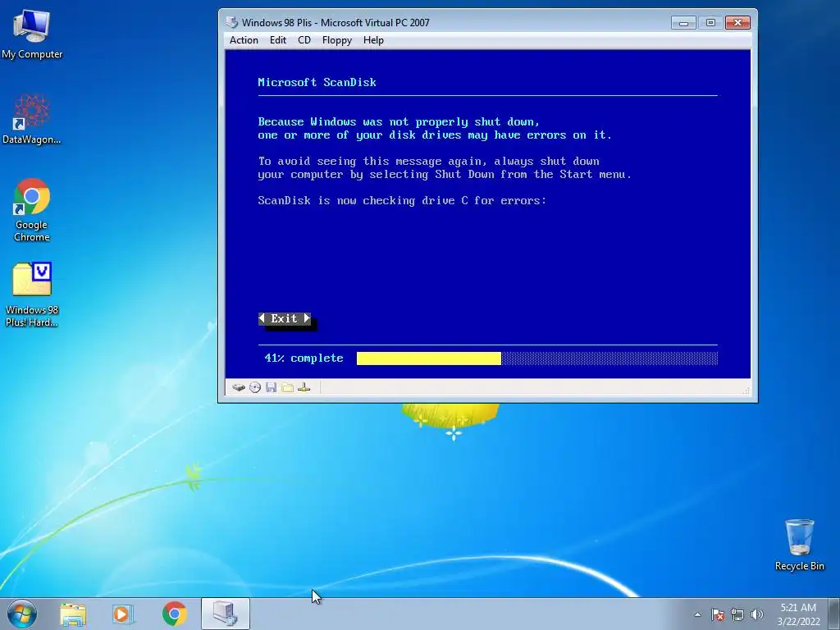The width and height of the screenshot is (840, 630).
Task: Close the Virtual PC window
Action: pos(737,22)
